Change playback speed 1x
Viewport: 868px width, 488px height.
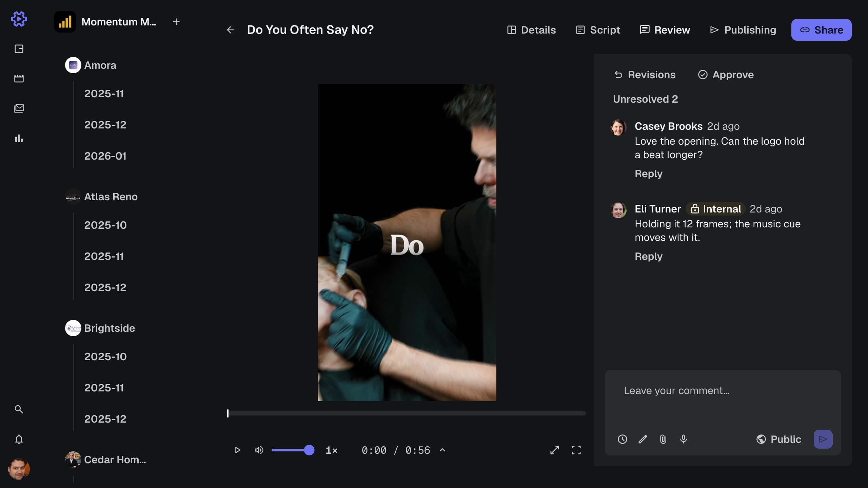coord(331,450)
